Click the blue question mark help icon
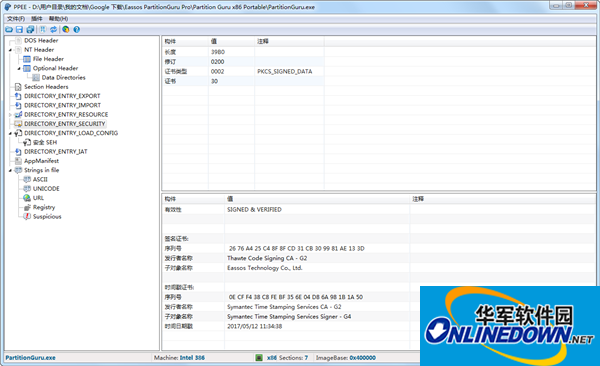 [77, 29]
